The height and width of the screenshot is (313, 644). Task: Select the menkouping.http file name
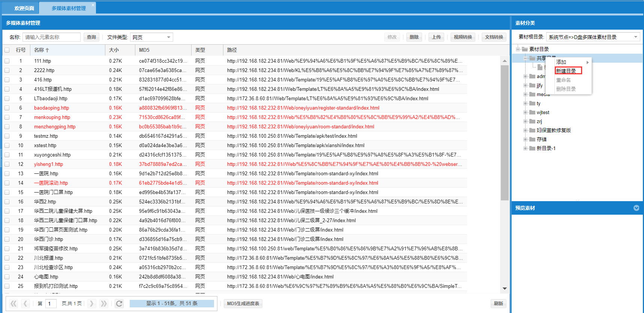52,117
